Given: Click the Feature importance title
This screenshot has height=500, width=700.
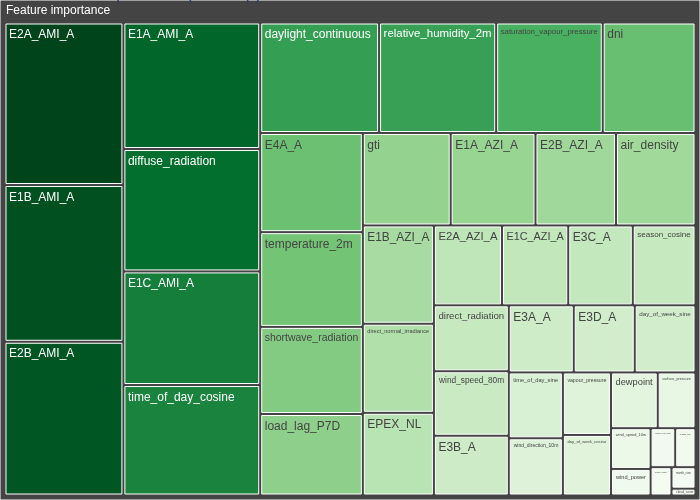Looking at the screenshot, I should point(58,10).
